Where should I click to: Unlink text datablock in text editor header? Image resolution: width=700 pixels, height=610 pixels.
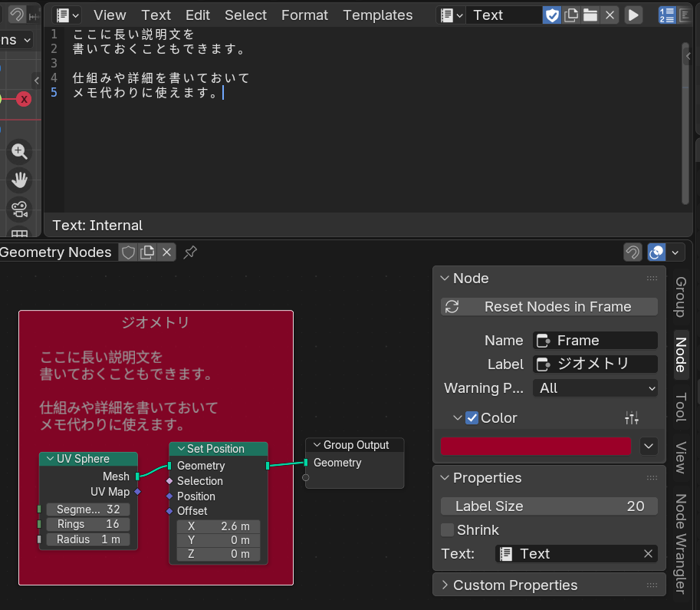[x=610, y=15]
